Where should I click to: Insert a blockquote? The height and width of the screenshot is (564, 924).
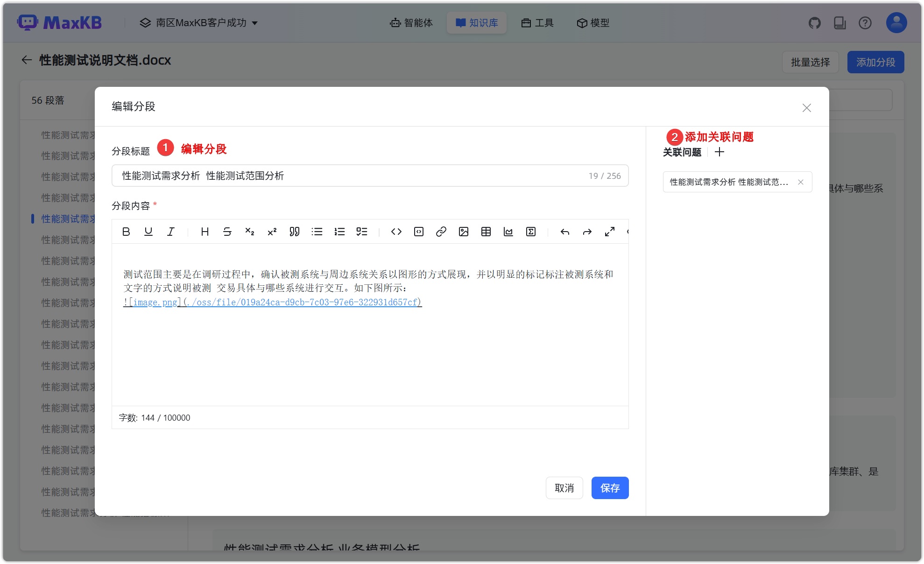coord(294,232)
